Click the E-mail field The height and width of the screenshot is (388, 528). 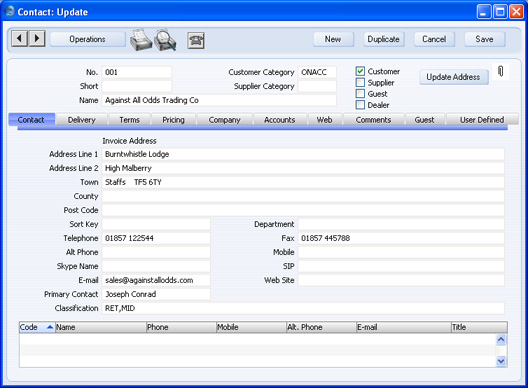pos(156,280)
